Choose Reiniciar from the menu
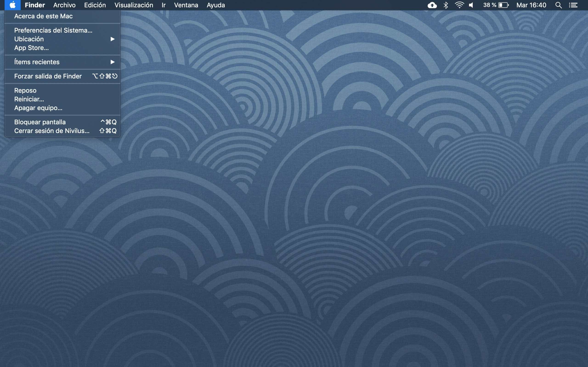This screenshot has height=367, width=588. click(x=29, y=99)
